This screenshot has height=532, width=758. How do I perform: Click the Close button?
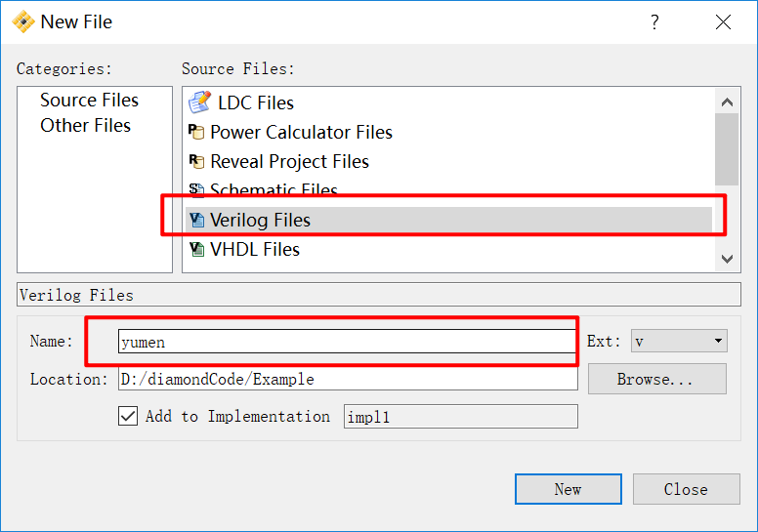686,489
